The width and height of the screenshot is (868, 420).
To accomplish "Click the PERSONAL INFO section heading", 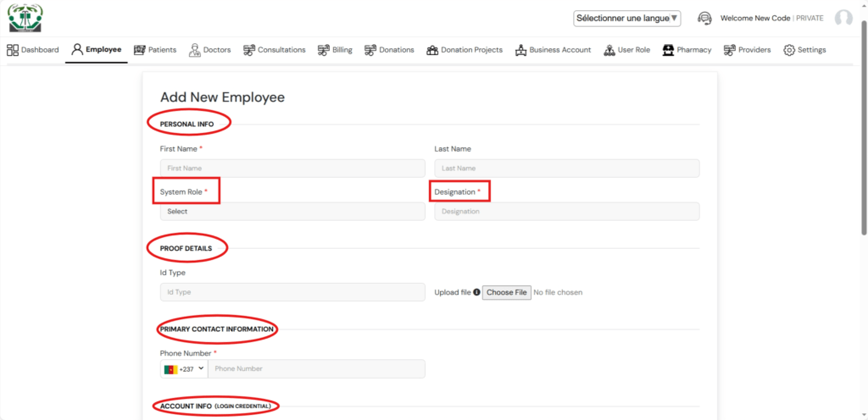I will point(186,124).
